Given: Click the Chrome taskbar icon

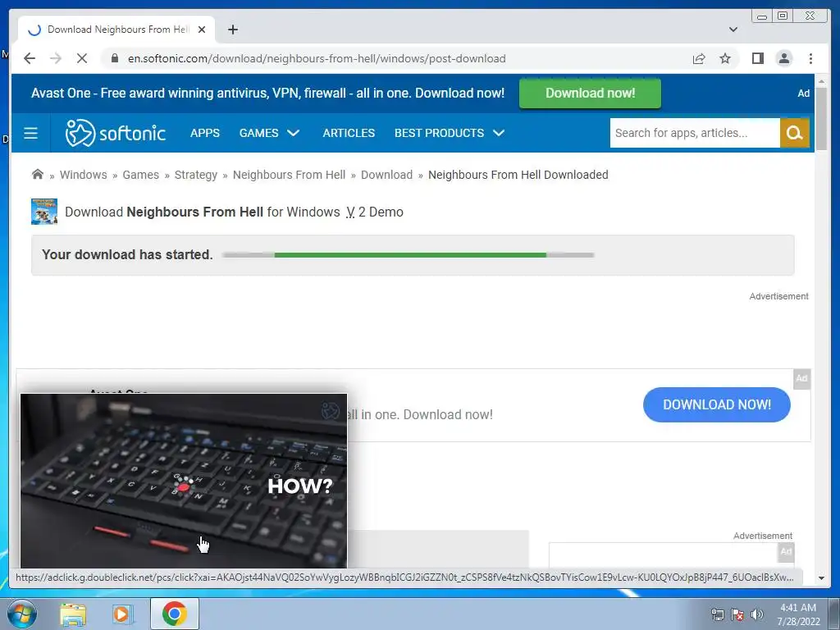Looking at the screenshot, I should coord(175,614).
